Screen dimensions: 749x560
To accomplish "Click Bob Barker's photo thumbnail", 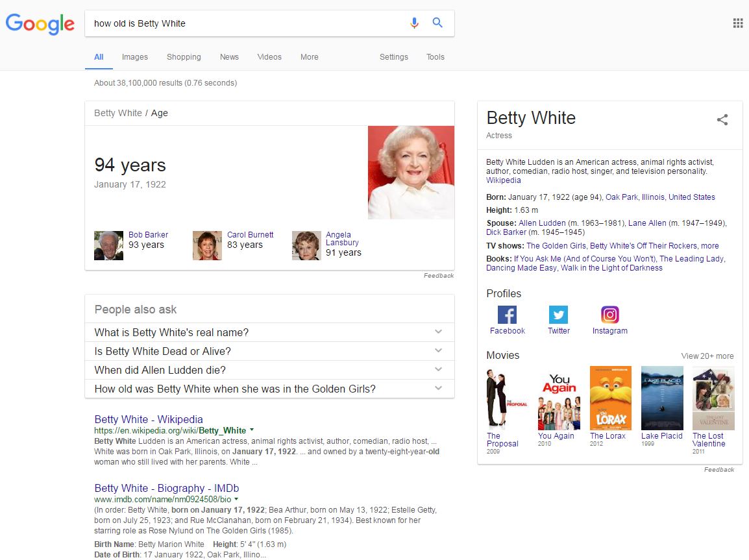I will click(108, 245).
